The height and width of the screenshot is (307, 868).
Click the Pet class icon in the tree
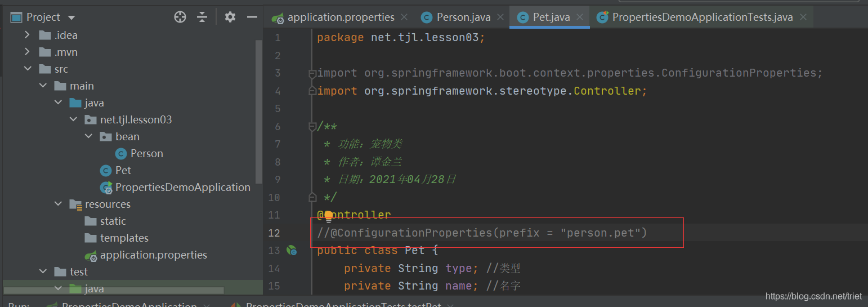106,170
